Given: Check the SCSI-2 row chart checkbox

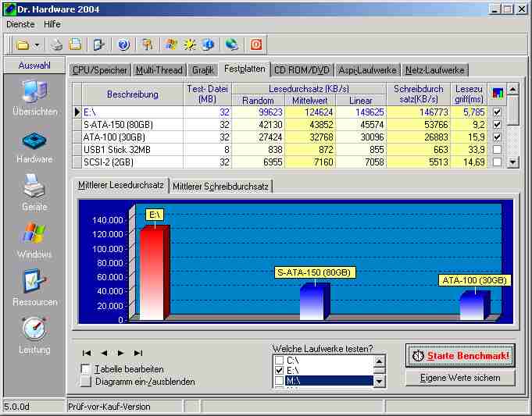Looking at the screenshot, I should point(497,162).
